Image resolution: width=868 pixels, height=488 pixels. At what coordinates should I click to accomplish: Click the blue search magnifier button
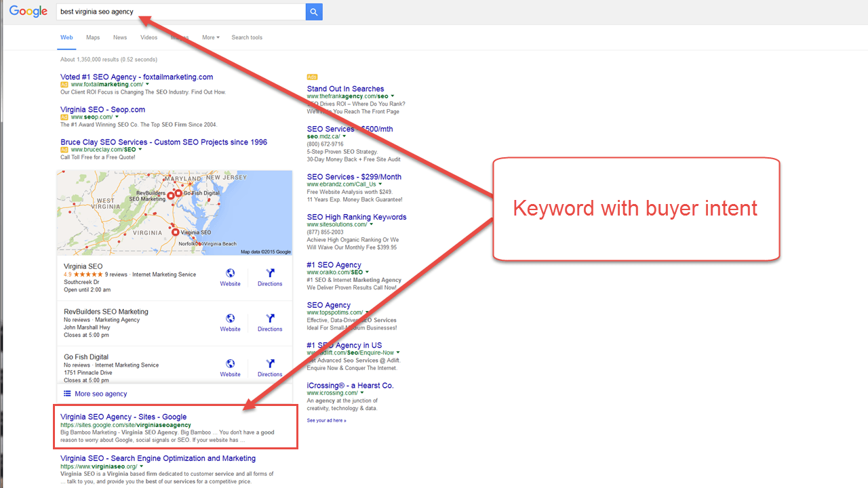click(x=313, y=12)
